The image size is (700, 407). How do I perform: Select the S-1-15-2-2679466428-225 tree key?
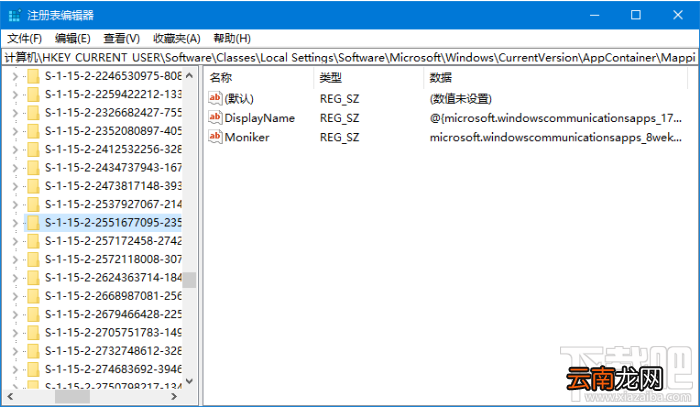(x=113, y=314)
